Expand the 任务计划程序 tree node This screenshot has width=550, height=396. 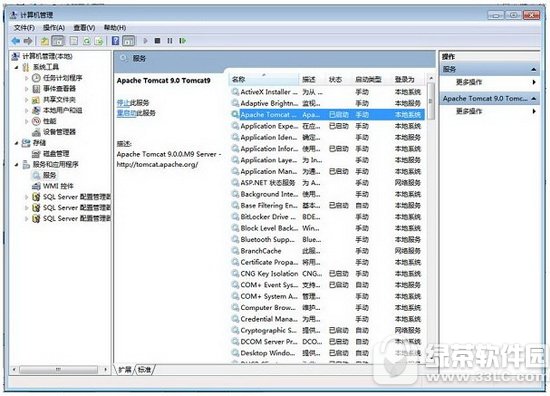pos(27,78)
